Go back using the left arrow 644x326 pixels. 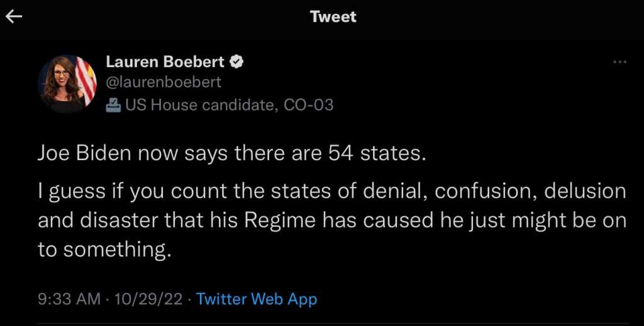(x=14, y=17)
